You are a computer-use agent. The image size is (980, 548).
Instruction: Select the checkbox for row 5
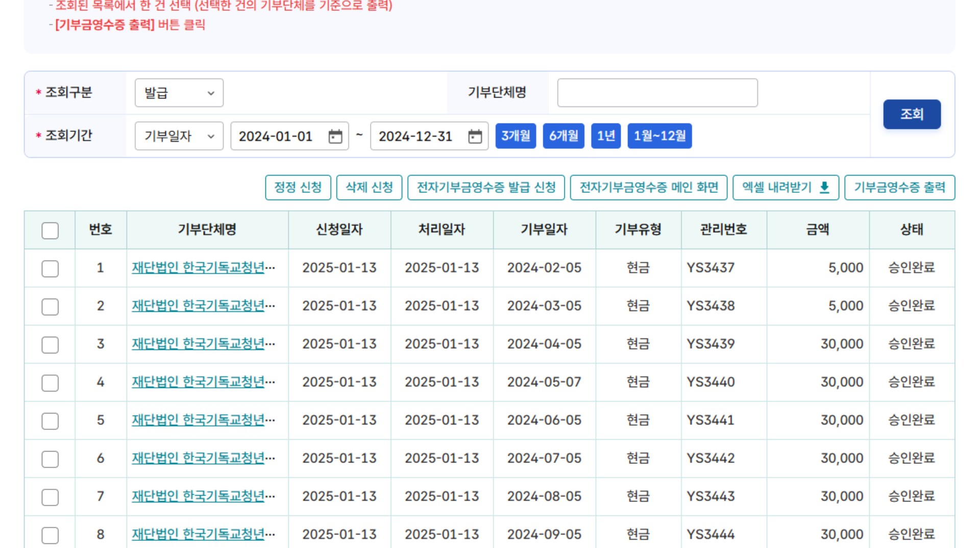point(50,421)
